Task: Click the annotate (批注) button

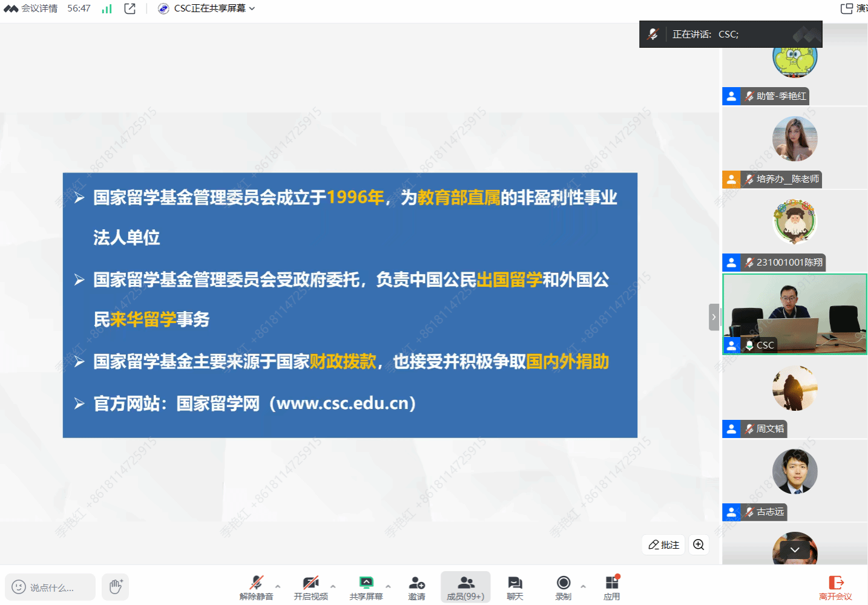Action: (663, 544)
